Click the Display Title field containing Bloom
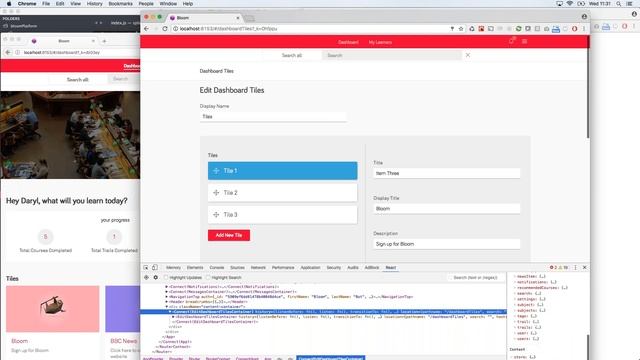Screen dimensions: 640x360 (447, 209)
